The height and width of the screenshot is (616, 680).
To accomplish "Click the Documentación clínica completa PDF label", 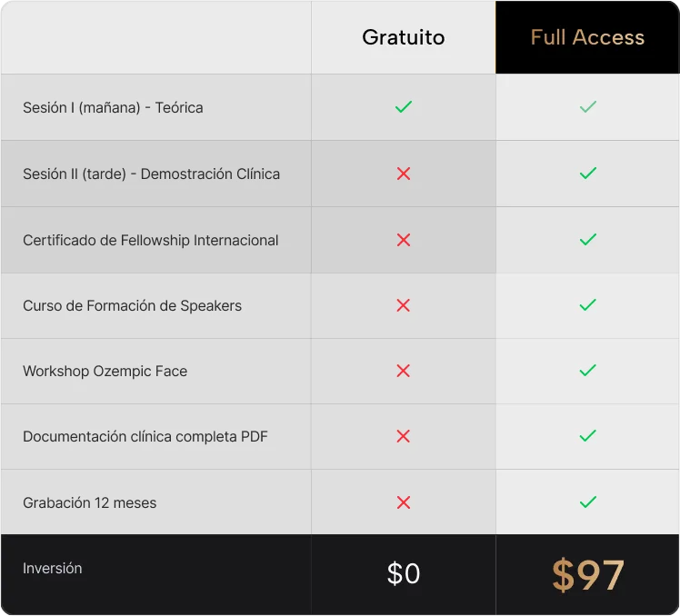I will (145, 436).
